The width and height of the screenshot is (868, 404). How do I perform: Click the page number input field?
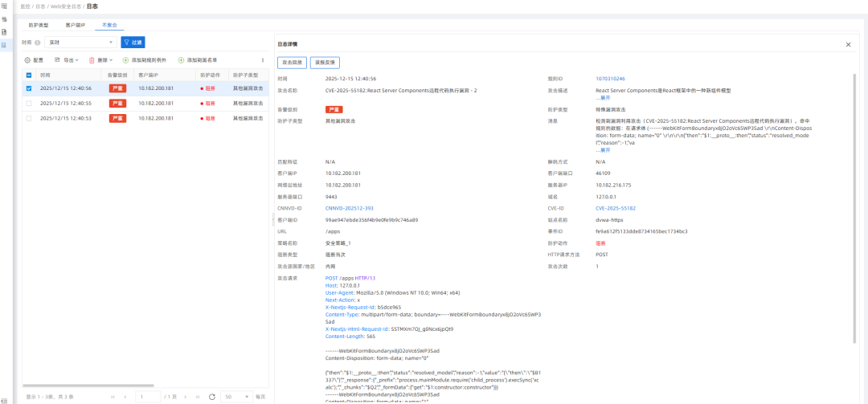coord(146,397)
